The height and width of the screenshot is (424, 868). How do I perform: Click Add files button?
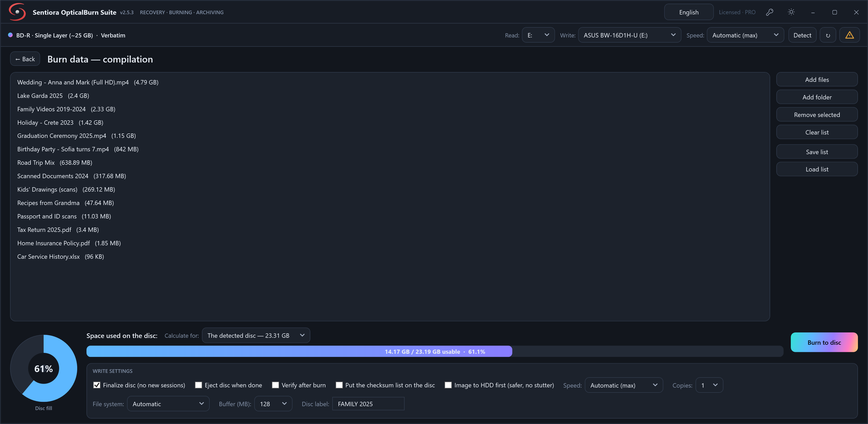tap(817, 80)
